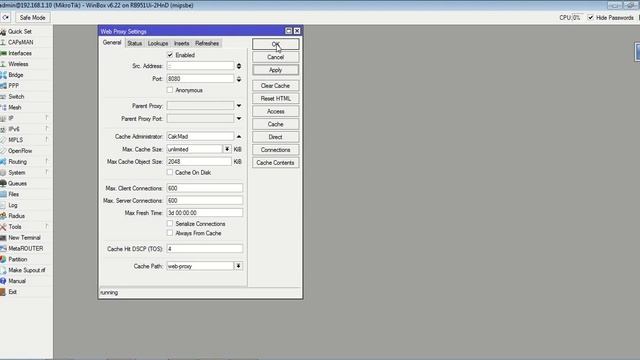This screenshot has width=640, height=360.
Task: Open Max Cache Size dropdown
Action: (x=227, y=149)
